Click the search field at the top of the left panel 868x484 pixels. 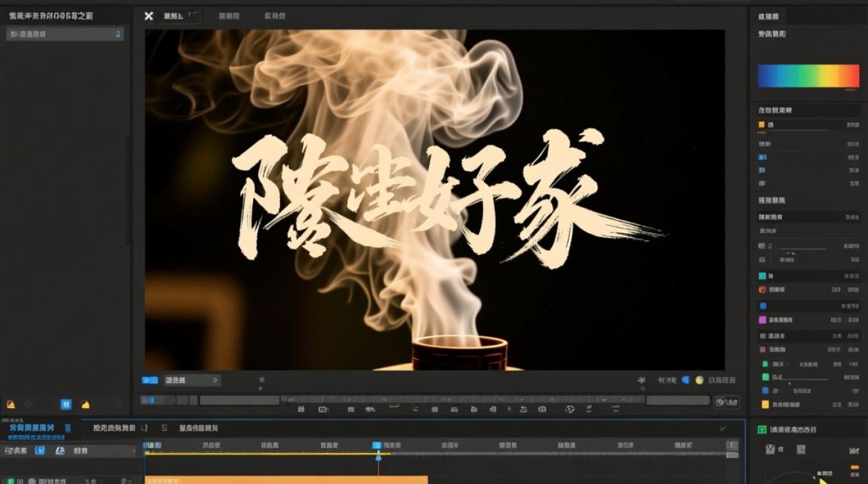tap(65, 34)
